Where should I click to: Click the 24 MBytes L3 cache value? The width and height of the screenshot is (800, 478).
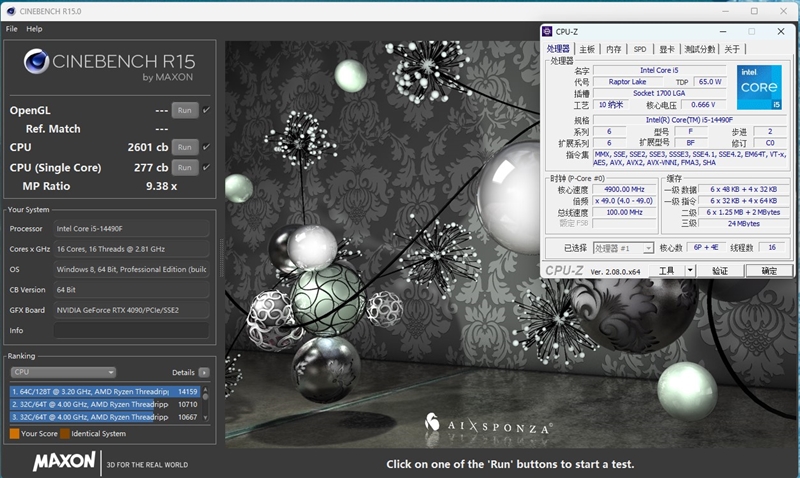[743, 223]
